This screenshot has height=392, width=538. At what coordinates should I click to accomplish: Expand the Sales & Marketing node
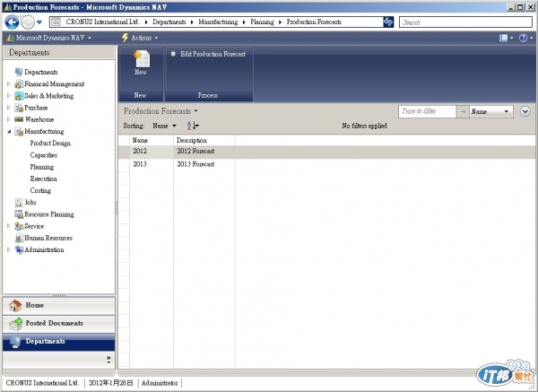pos(9,96)
